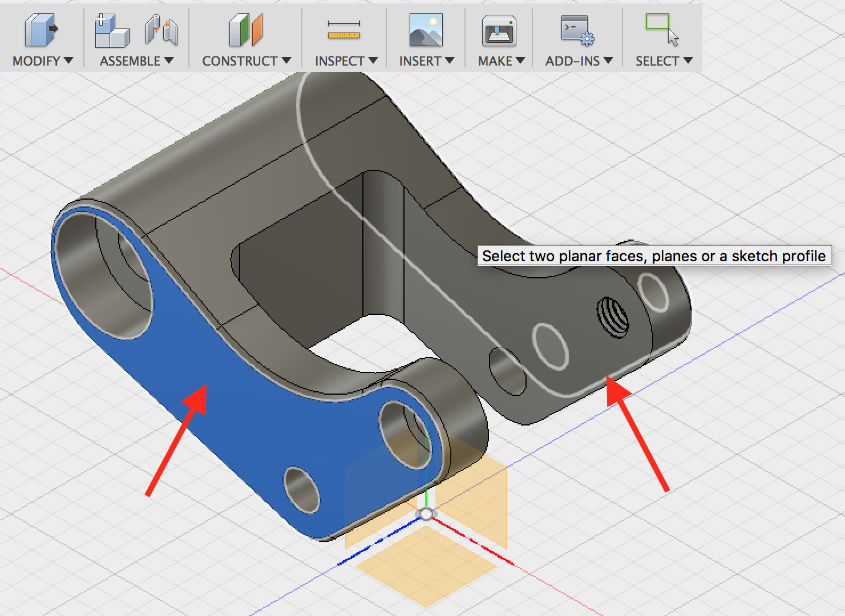Expand the CONSTRUCT menu chevron
845x616 pixels.
[x=287, y=60]
